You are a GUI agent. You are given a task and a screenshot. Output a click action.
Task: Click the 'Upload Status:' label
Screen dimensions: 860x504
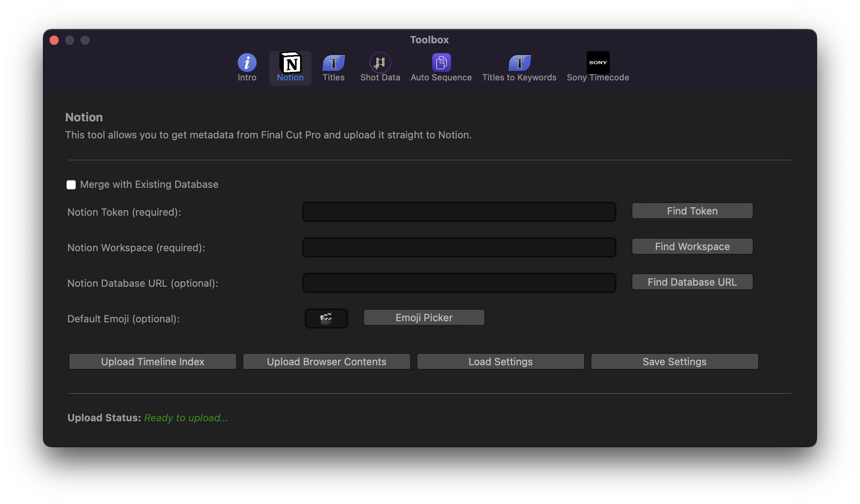pos(104,418)
